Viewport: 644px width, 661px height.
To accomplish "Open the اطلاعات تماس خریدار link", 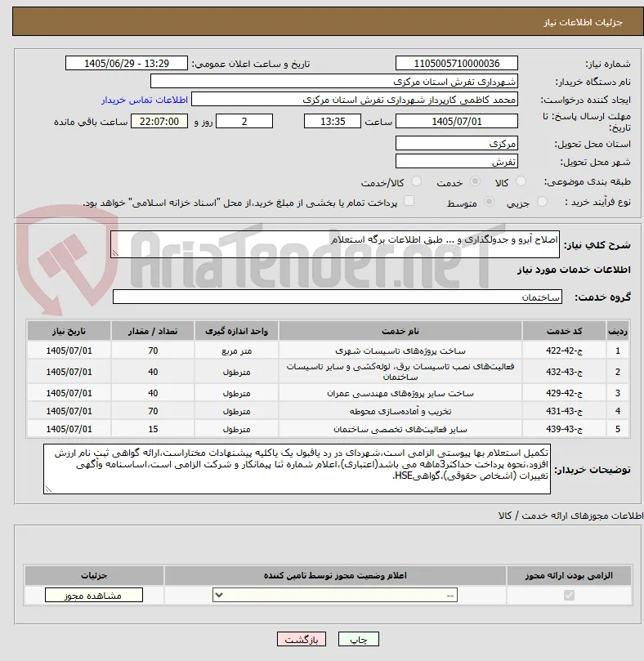I will tap(145, 100).
